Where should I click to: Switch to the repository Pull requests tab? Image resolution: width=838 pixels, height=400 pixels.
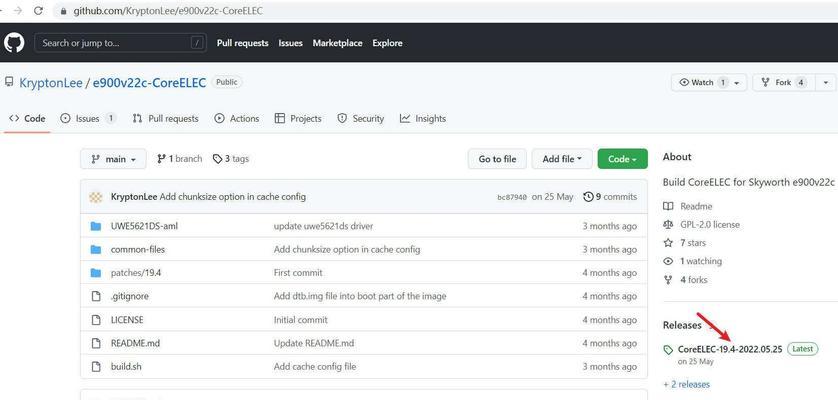[x=166, y=118]
